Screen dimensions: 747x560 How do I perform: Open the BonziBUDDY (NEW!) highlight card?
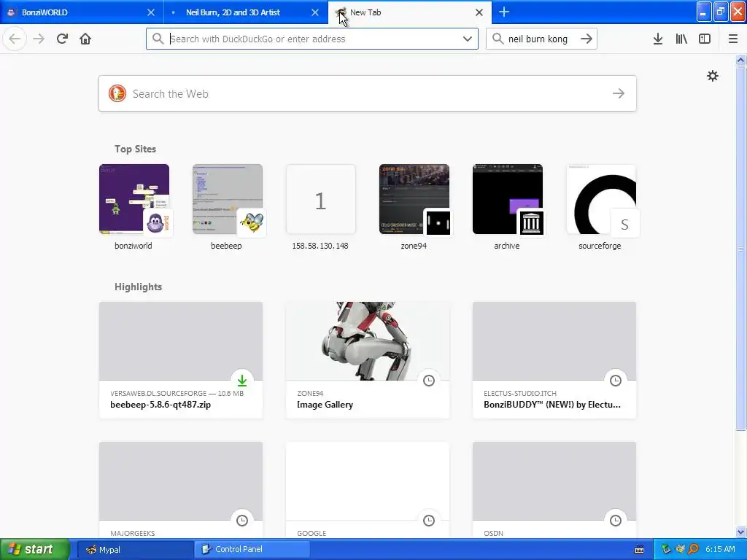point(554,360)
